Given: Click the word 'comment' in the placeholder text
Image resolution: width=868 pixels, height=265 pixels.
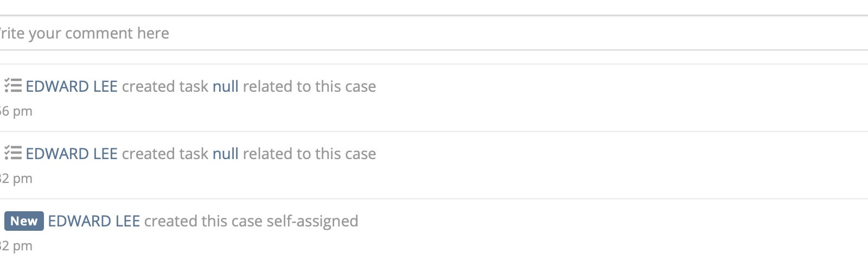Looking at the screenshot, I should pos(99,34).
